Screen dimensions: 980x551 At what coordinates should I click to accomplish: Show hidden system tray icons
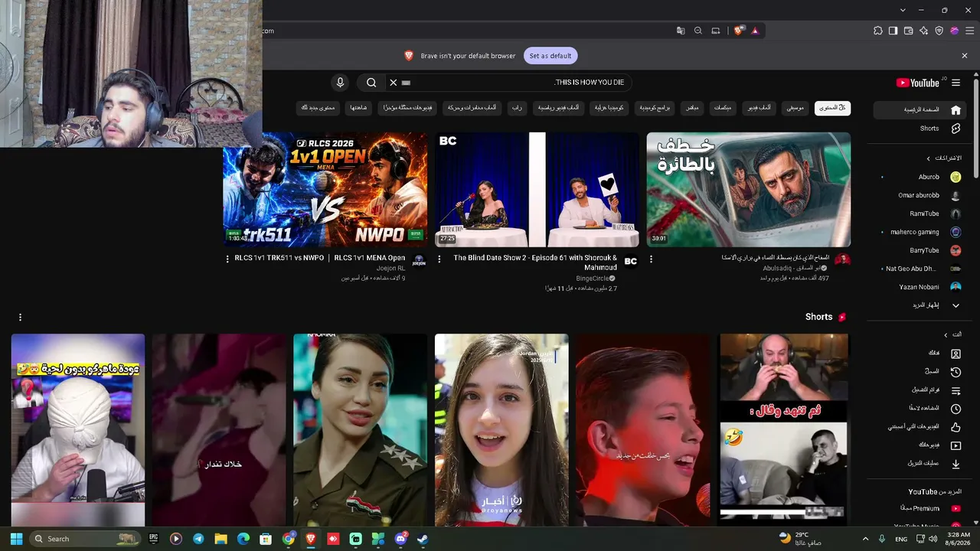coord(865,539)
